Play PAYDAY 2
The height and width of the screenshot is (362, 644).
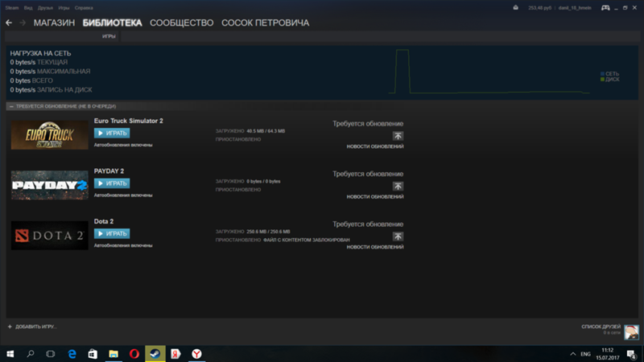[112, 183]
